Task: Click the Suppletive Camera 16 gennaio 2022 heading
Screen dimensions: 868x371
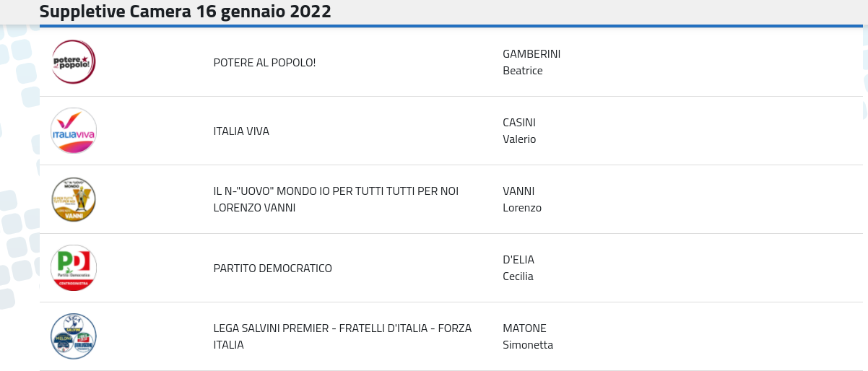Action: tap(186, 12)
